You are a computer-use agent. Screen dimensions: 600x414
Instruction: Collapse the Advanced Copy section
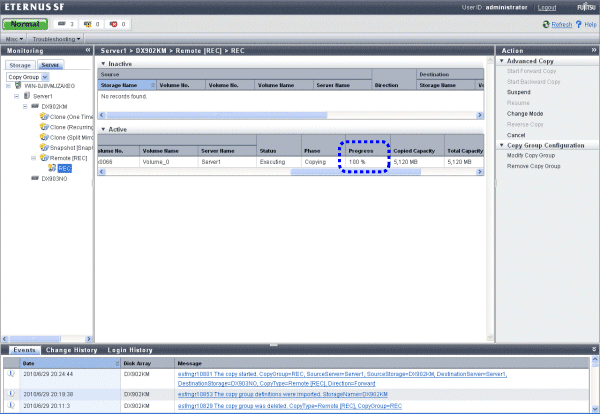coord(502,61)
